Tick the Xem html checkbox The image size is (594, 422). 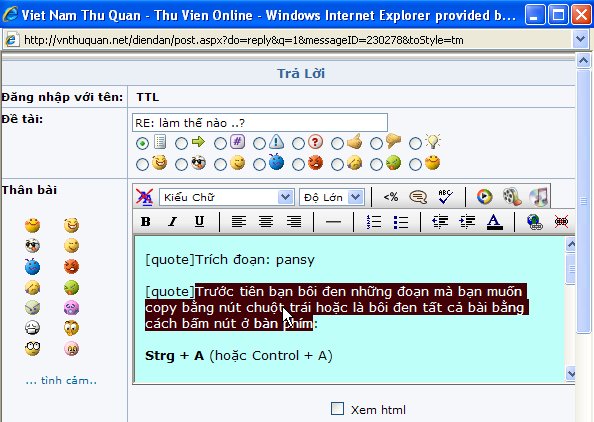point(337,409)
